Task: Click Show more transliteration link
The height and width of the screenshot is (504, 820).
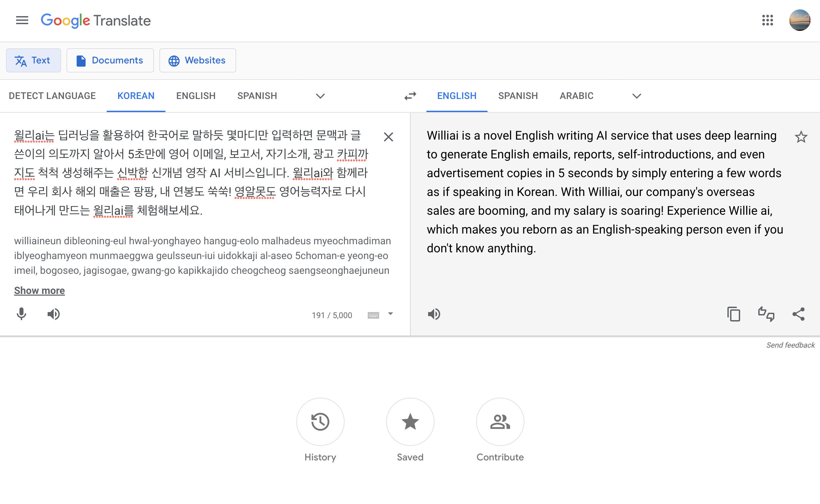Action: (39, 290)
